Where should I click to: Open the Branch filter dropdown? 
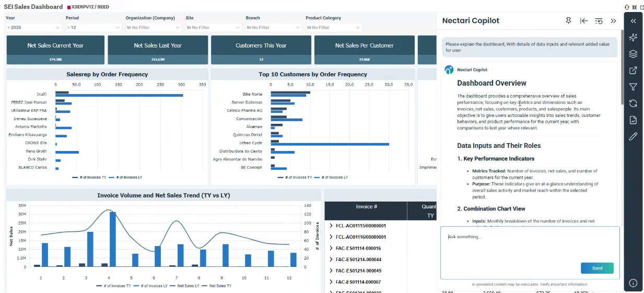tap(274, 27)
